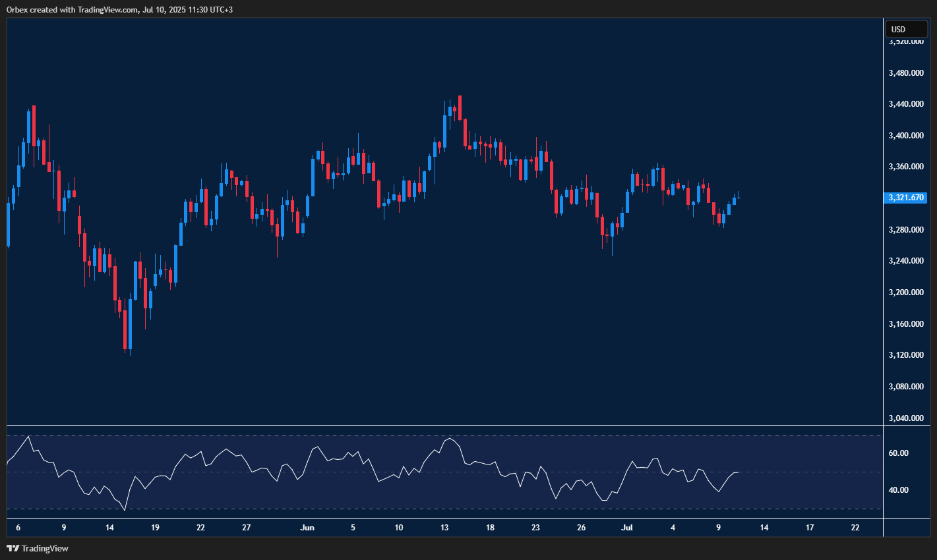Click the current price tag 3,321.670

pyautogui.click(x=907, y=198)
